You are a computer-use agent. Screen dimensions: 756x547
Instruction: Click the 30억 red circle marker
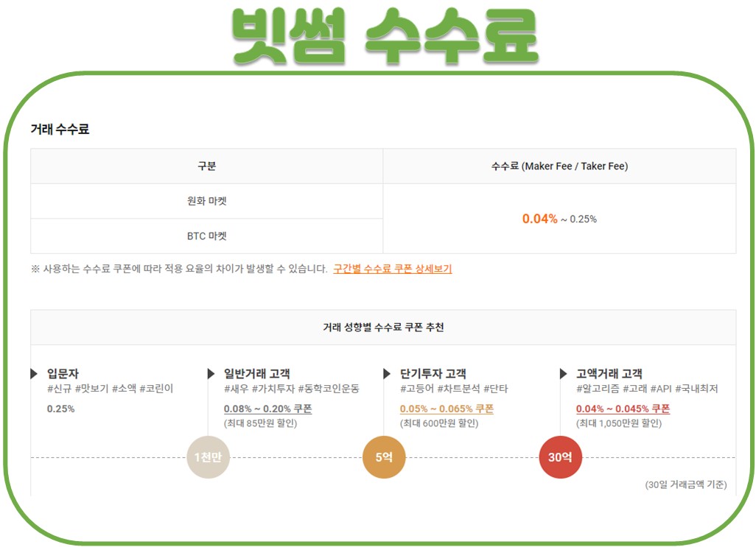click(560, 457)
